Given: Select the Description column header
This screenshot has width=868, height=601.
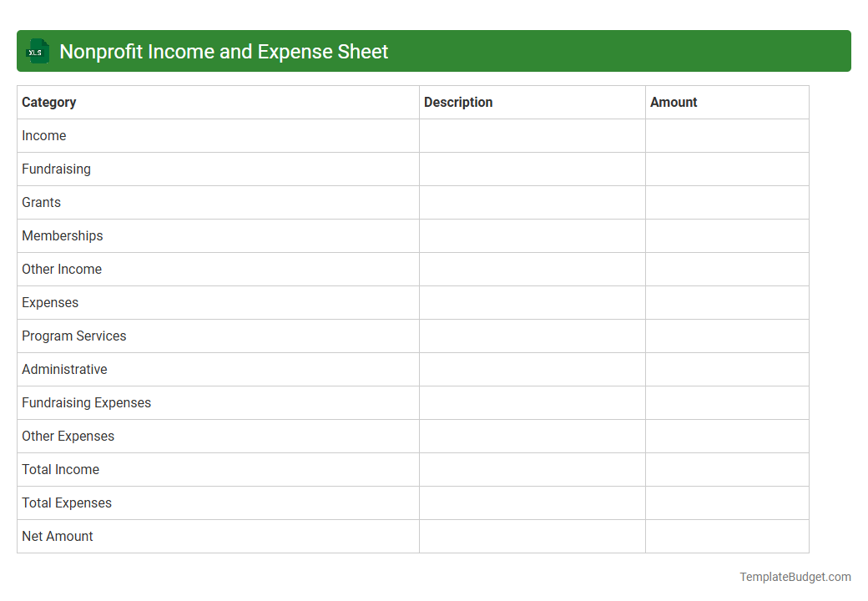Looking at the screenshot, I should (x=458, y=102).
